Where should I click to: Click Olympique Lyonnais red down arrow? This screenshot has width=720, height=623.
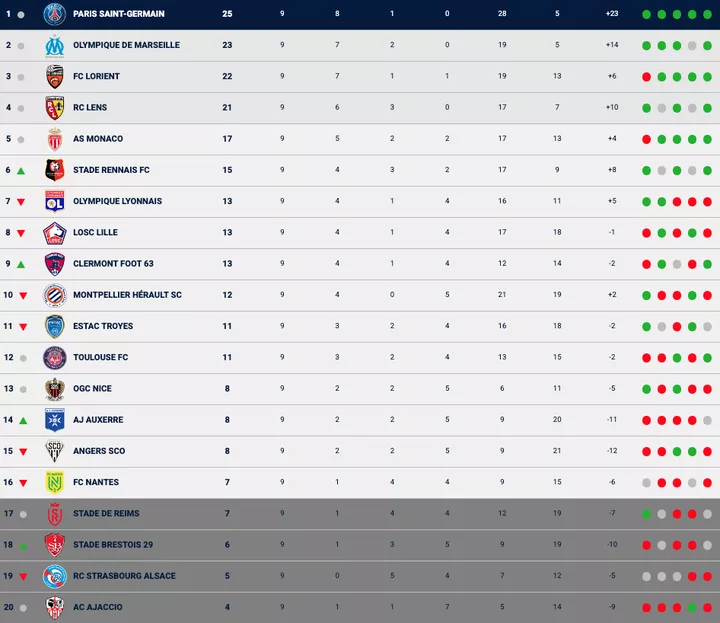pos(20,202)
